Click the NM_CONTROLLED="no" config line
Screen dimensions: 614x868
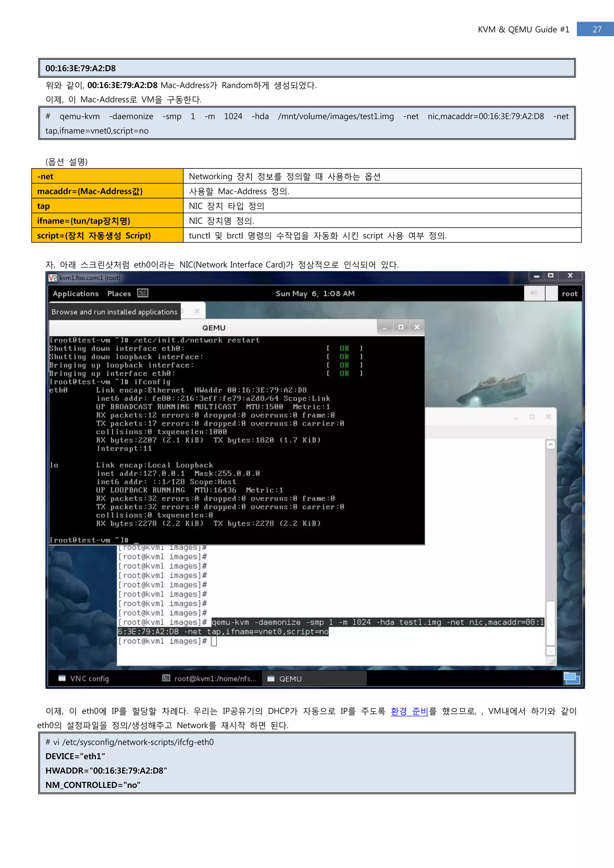[93, 785]
